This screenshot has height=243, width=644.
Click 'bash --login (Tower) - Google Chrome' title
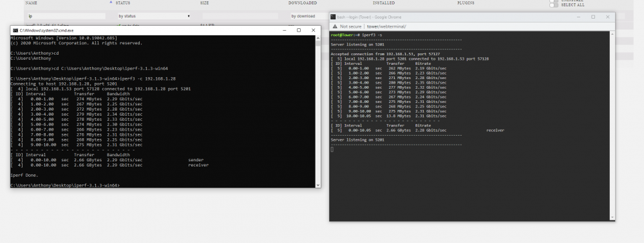pyautogui.click(x=369, y=17)
